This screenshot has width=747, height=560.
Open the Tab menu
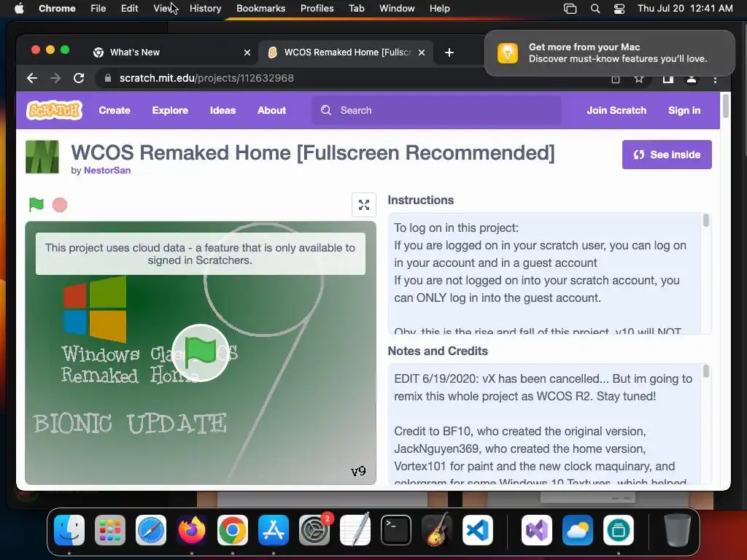(x=356, y=8)
